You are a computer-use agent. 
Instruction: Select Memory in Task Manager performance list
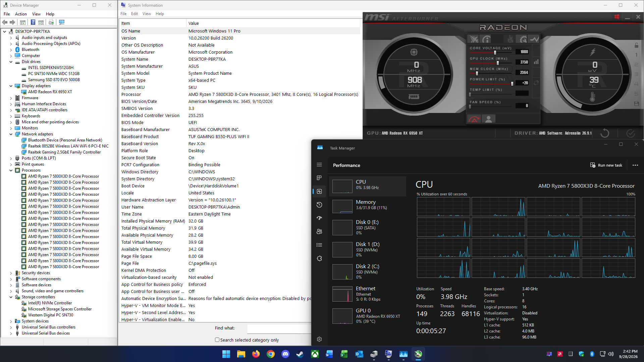point(367,206)
